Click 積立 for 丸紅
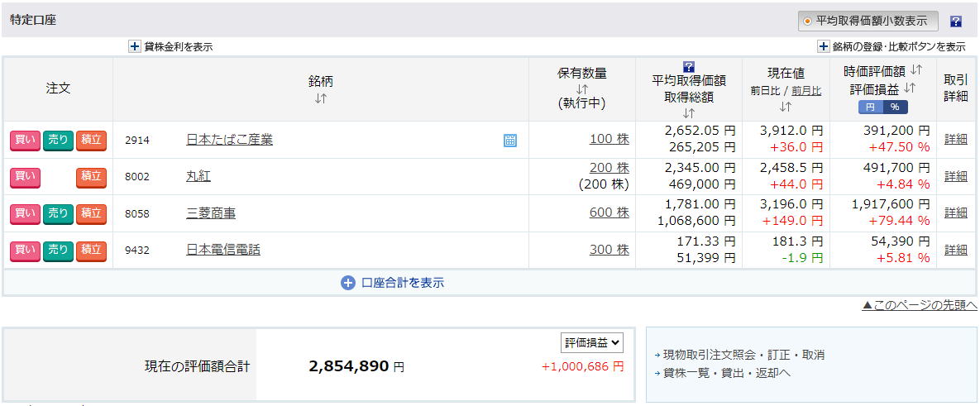The width and height of the screenshot is (980, 406). 91,177
